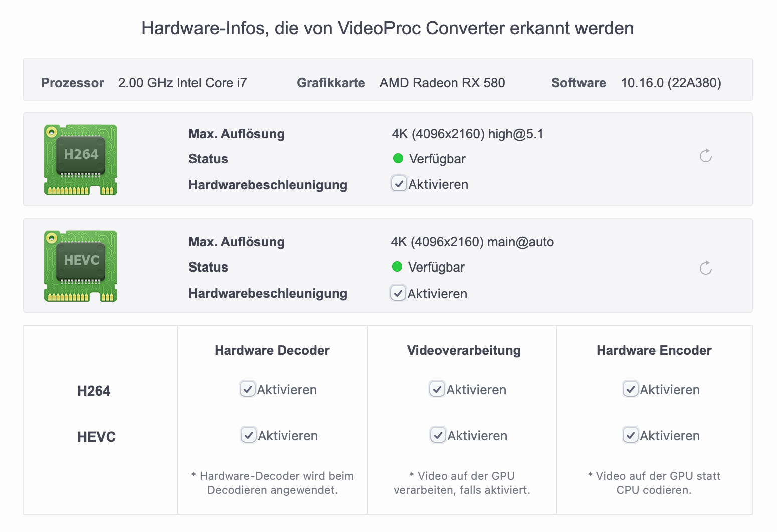This screenshot has width=777, height=532.
Task: Click the green H264 status indicator
Action: click(x=398, y=159)
